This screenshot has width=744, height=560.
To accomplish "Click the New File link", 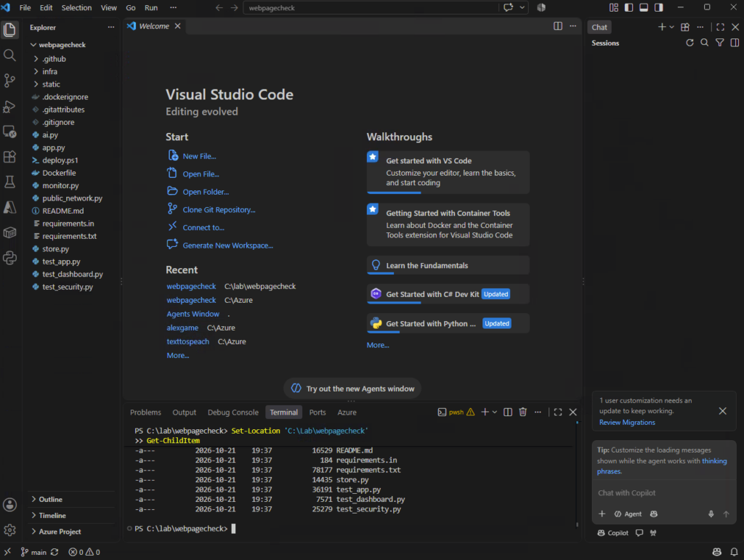I will (199, 156).
